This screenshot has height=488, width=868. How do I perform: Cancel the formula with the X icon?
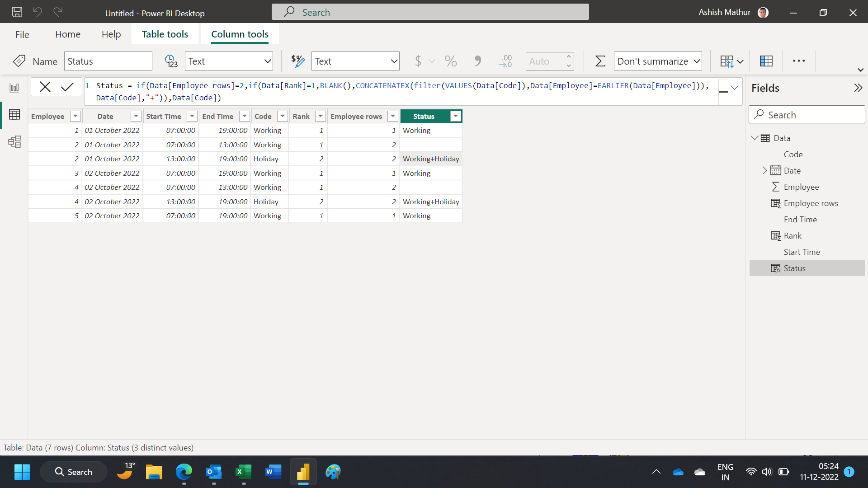pyautogui.click(x=45, y=87)
